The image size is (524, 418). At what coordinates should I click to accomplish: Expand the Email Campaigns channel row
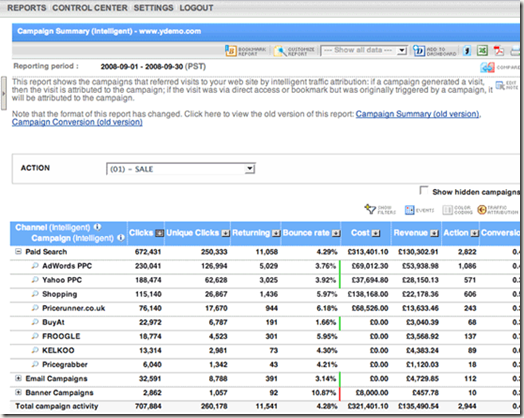(x=18, y=378)
